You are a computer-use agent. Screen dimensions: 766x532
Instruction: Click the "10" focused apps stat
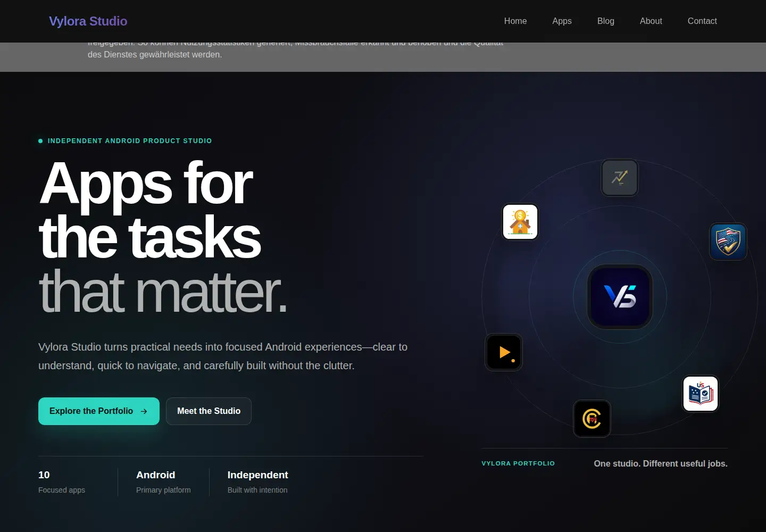[x=44, y=475]
